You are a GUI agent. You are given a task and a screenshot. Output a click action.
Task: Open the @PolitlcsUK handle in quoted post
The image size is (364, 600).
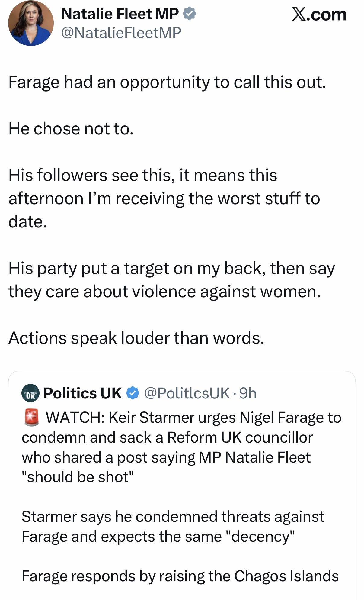(x=187, y=393)
